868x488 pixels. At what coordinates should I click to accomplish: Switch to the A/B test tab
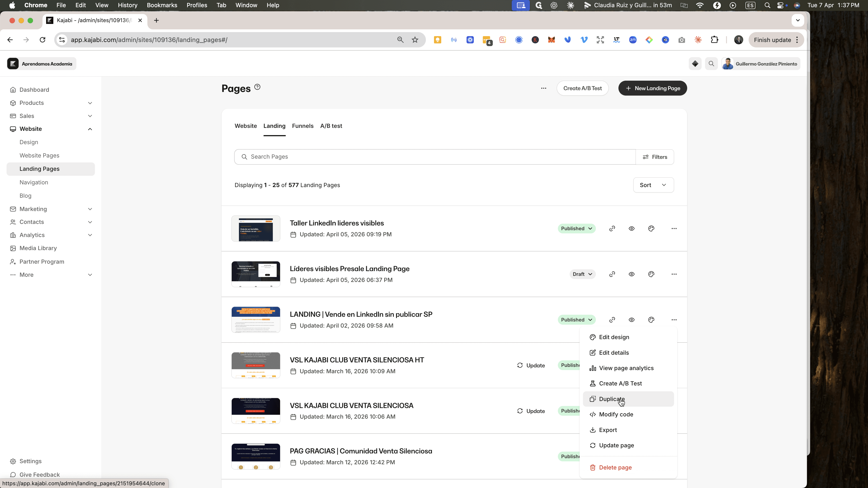pos(331,126)
